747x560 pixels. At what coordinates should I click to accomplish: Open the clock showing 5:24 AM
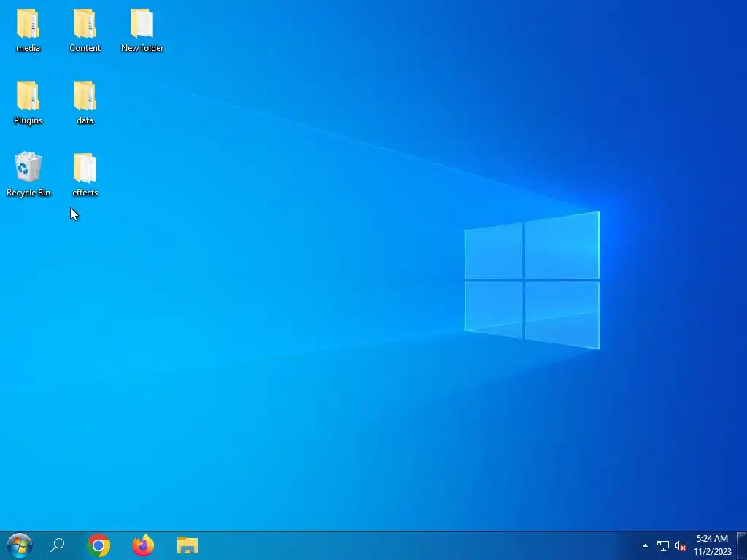[712, 539]
